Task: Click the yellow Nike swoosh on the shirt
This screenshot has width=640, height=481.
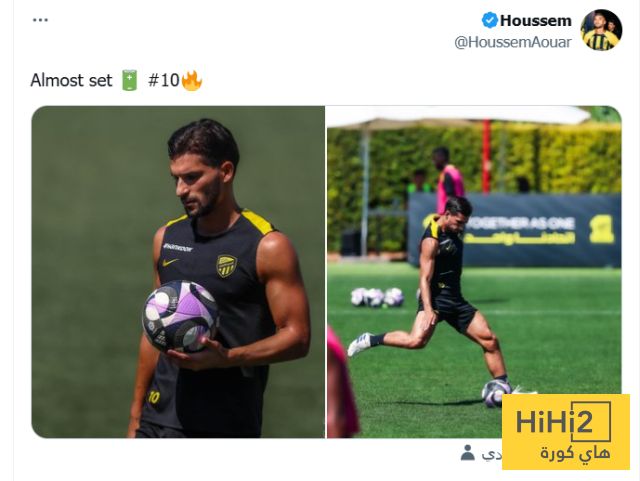Action: click(170, 262)
